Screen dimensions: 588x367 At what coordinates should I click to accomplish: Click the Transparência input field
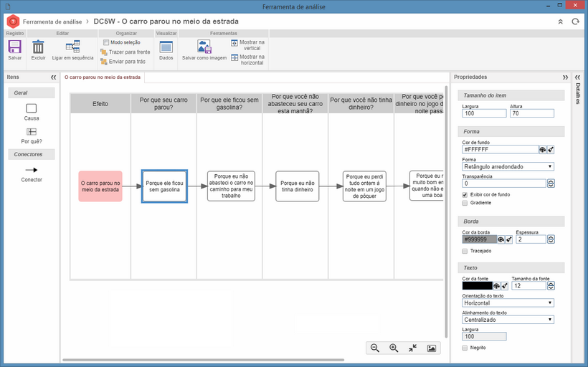click(x=504, y=183)
